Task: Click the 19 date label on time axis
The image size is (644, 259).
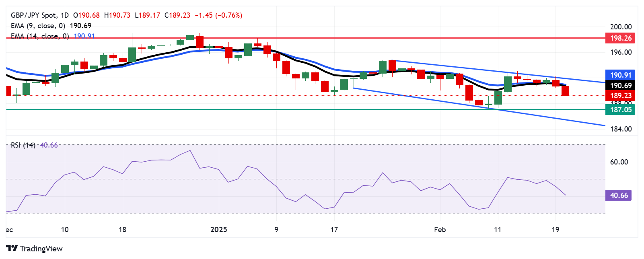Action: pos(555,230)
